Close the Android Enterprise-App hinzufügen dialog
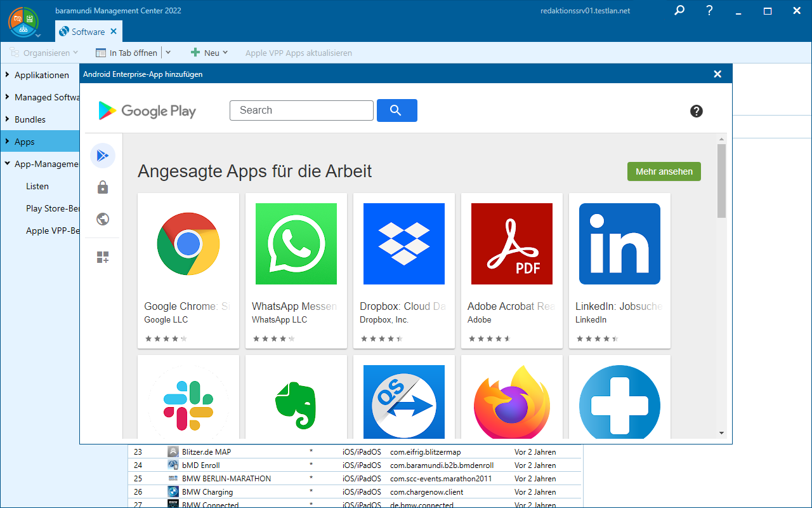This screenshot has height=508, width=812. pos(717,74)
